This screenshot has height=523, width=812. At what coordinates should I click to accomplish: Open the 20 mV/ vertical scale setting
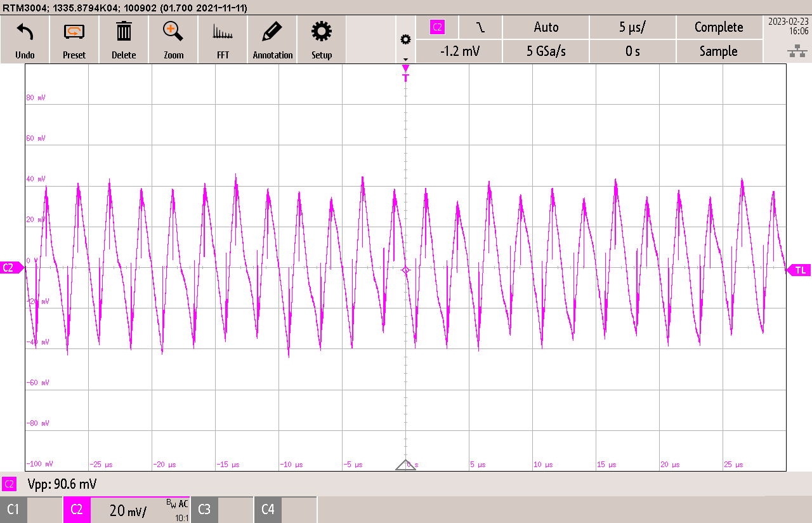128,510
